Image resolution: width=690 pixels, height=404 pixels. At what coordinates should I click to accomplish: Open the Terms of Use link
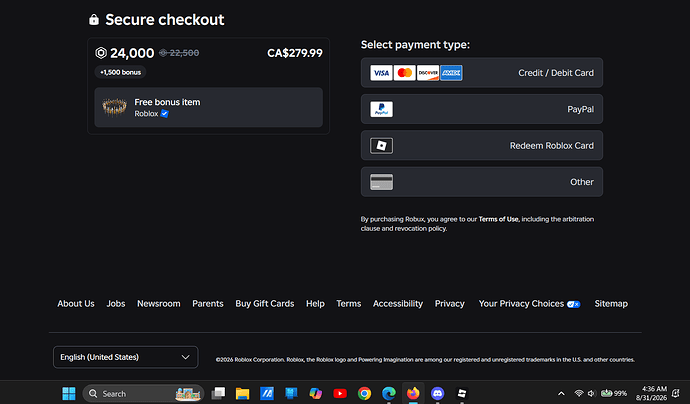(x=498, y=219)
